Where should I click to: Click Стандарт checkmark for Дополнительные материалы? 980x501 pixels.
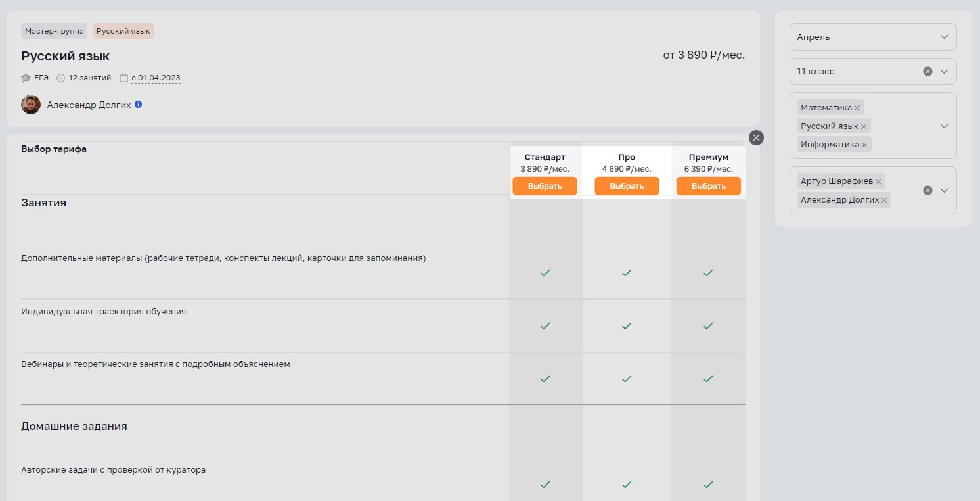pyautogui.click(x=545, y=273)
